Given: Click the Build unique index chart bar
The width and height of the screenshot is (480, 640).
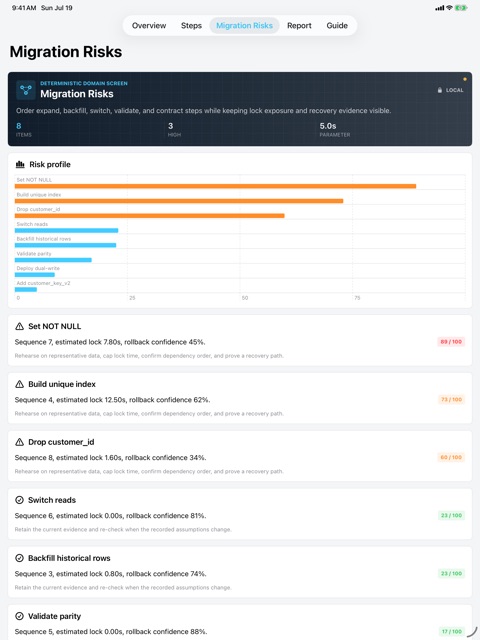Looking at the screenshot, I should pyautogui.click(x=179, y=201).
